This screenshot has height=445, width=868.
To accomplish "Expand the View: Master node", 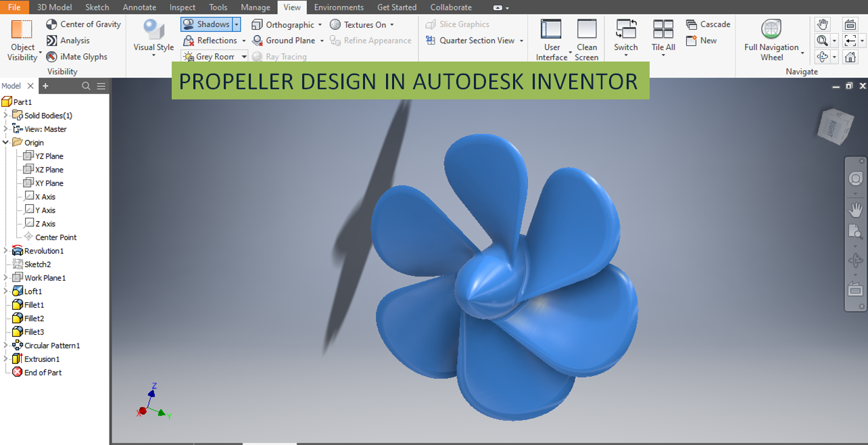I will pyautogui.click(x=5, y=128).
